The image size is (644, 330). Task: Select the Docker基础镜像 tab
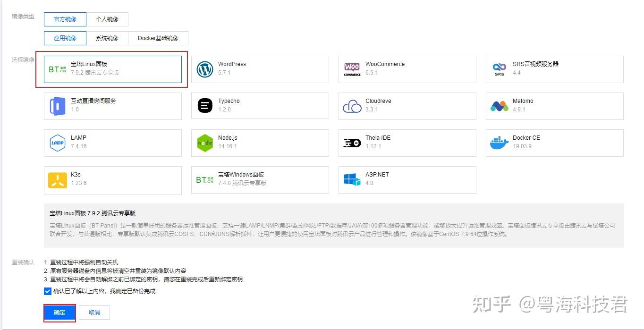coord(158,38)
